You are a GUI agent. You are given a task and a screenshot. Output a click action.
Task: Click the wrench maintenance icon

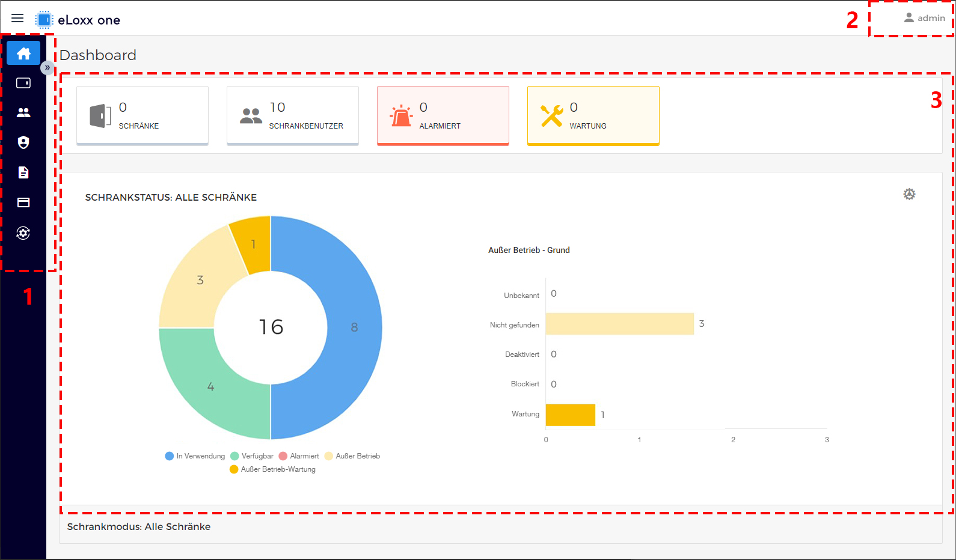click(x=551, y=116)
